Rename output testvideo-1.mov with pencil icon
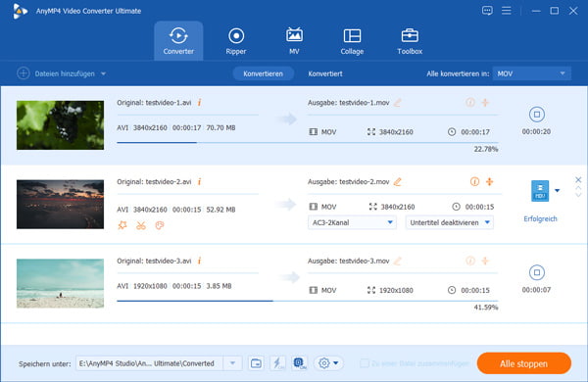588x382 pixels. pyautogui.click(x=398, y=102)
